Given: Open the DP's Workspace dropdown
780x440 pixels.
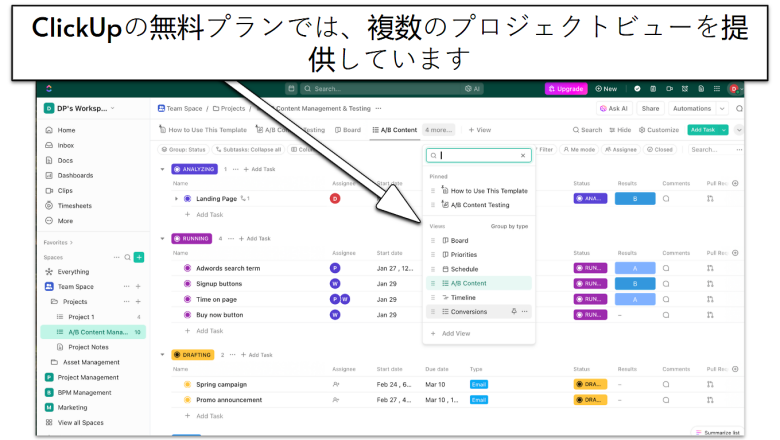Looking at the screenshot, I should [x=80, y=108].
